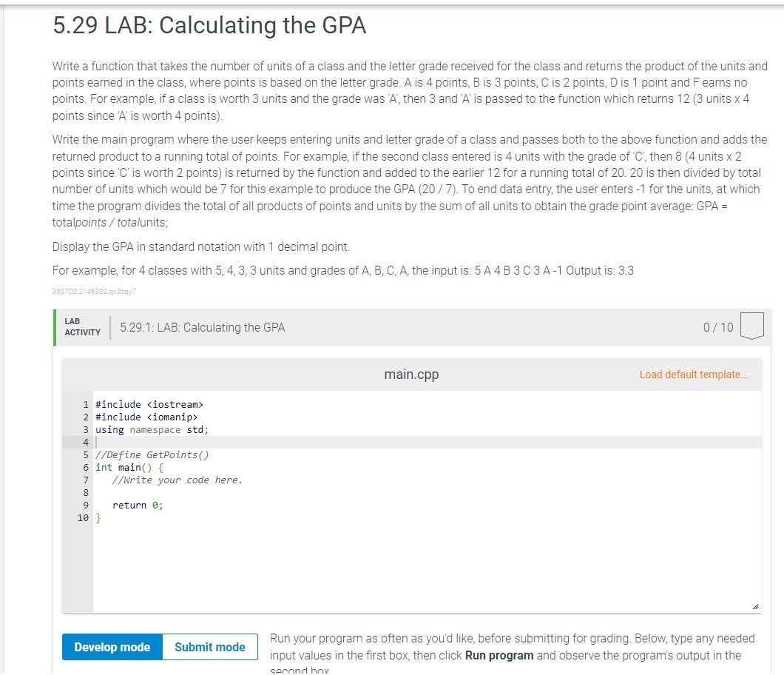Select the Develop mode tab
Screen dimensions: 784x675
click(x=112, y=646)
